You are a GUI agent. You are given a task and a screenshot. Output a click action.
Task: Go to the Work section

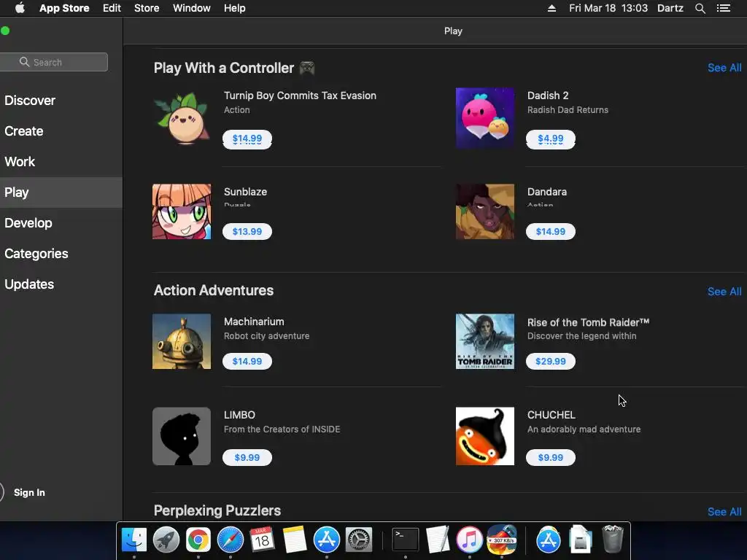pyautogui.click(x=20, y=161)
